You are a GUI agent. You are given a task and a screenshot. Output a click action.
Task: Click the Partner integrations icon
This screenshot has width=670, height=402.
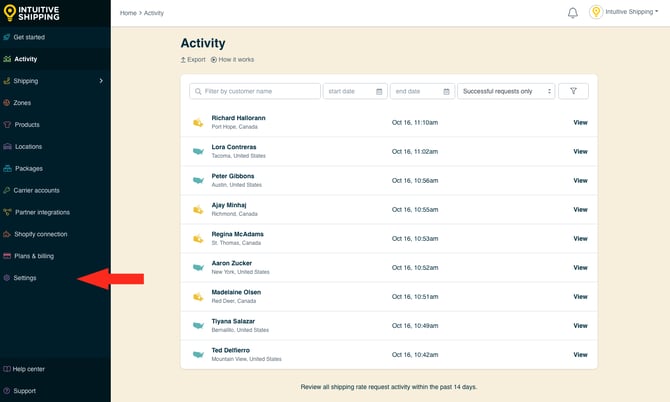pos(7,212)
